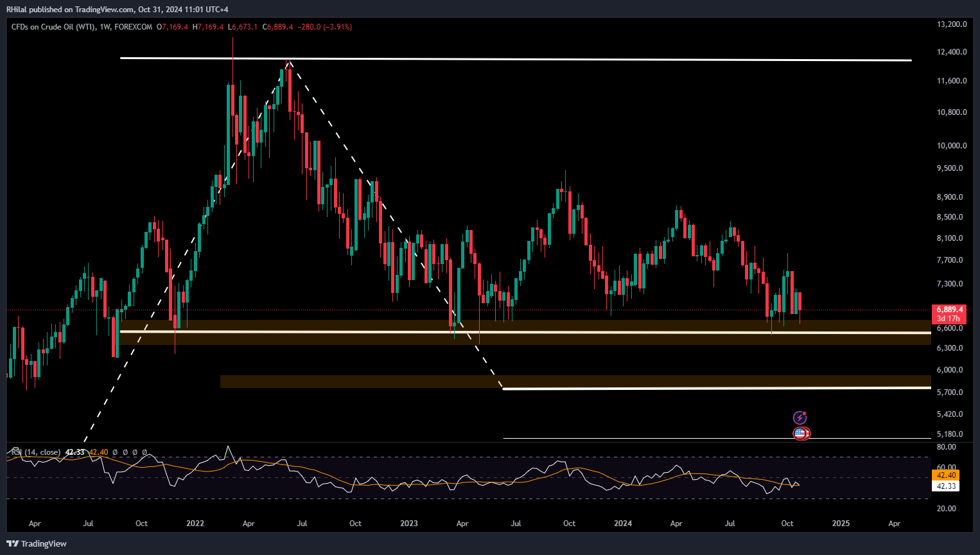Click the 2022 label on the time axis

pos(195,524)
